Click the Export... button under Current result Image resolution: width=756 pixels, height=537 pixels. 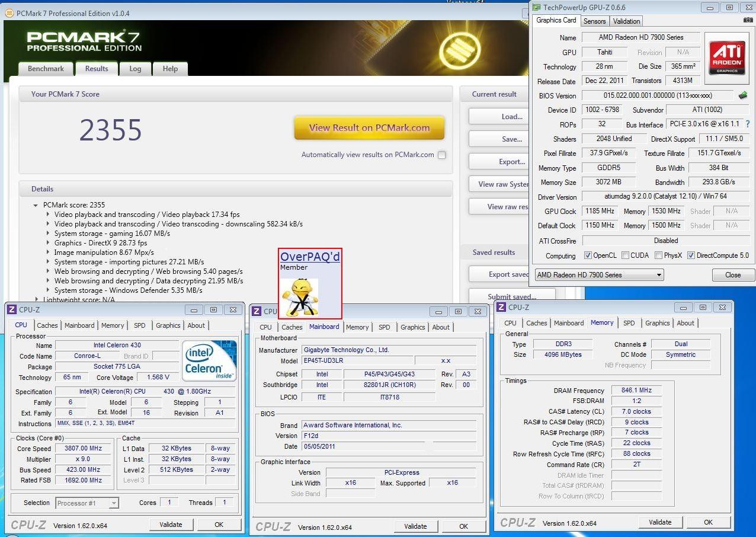pos(498,162)
